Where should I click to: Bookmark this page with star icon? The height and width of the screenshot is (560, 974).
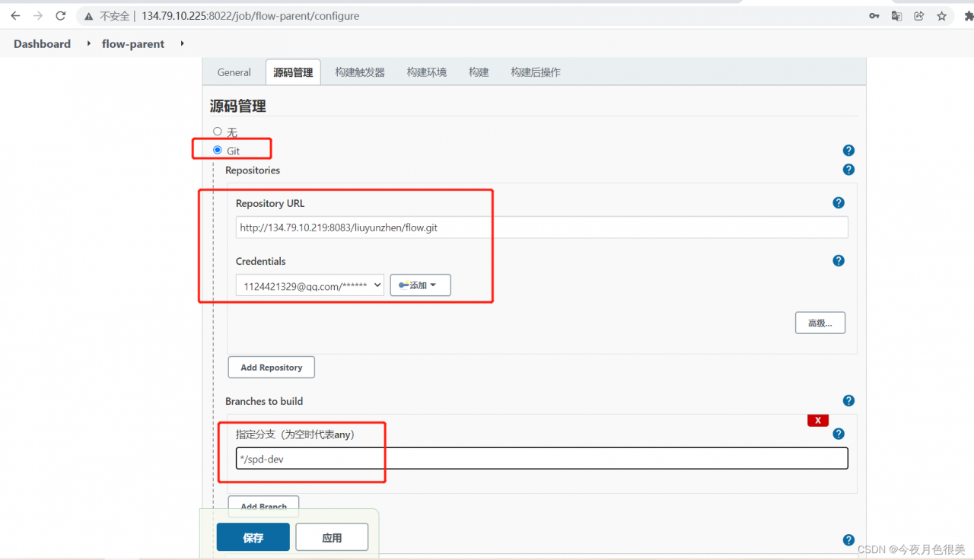[942, 15]
